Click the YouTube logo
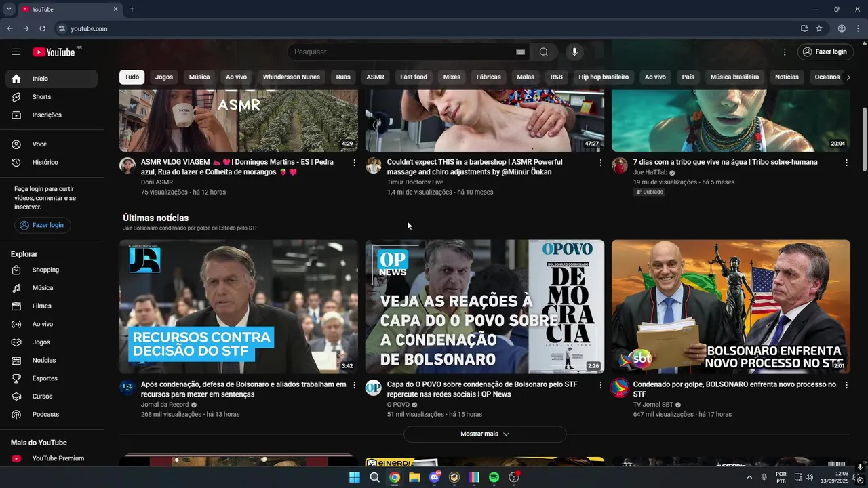 point(54,52)
